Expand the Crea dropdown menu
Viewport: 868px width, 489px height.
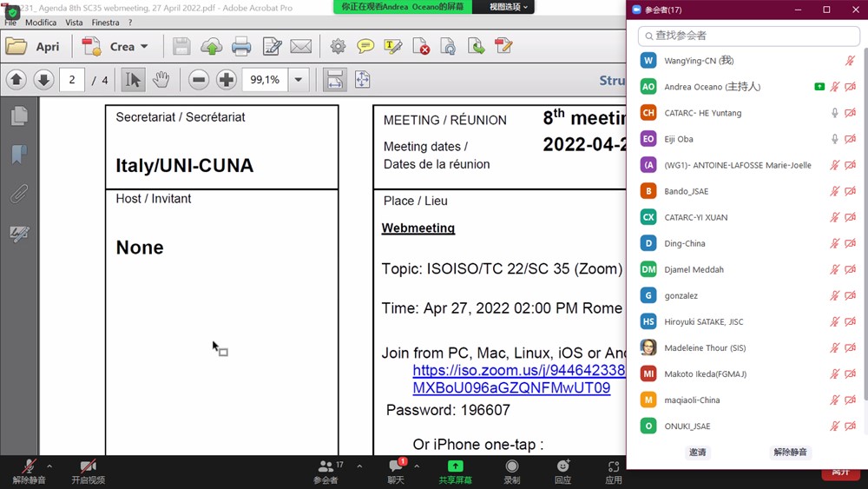coord(144,46)
